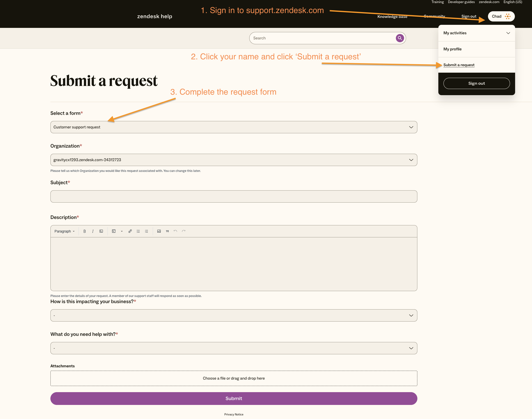Screen dimensions: 532x419
Task: Open the Organization dropdown
Action: pos(234,160)
